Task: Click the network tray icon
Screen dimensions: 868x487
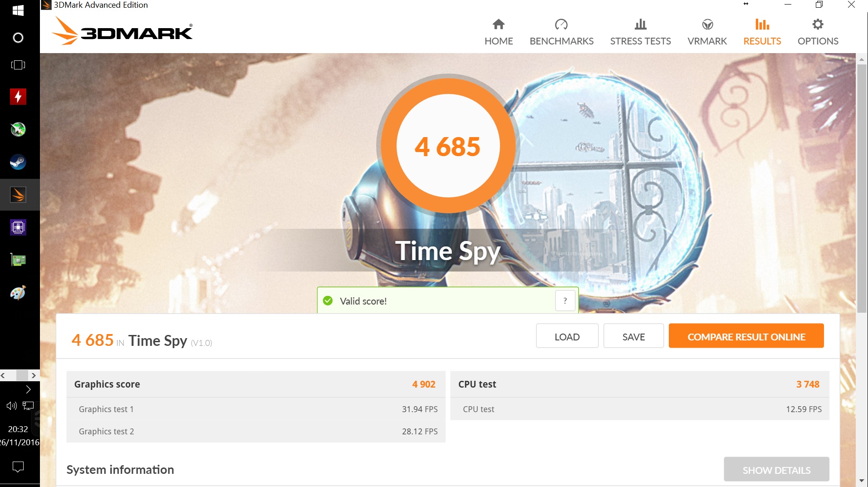Action: [x=29, y=406]
